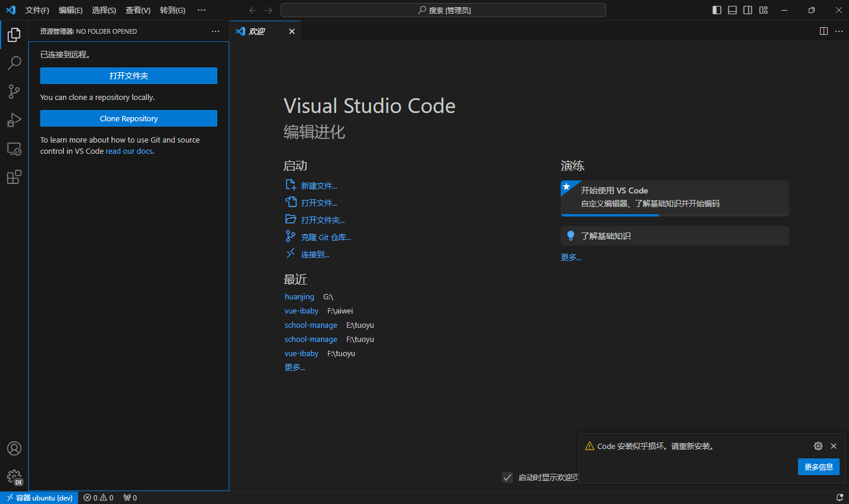Click 开始使用 VS Code walkthrough progress card
The width and height of the screenshot is (849, 504).
674,198
